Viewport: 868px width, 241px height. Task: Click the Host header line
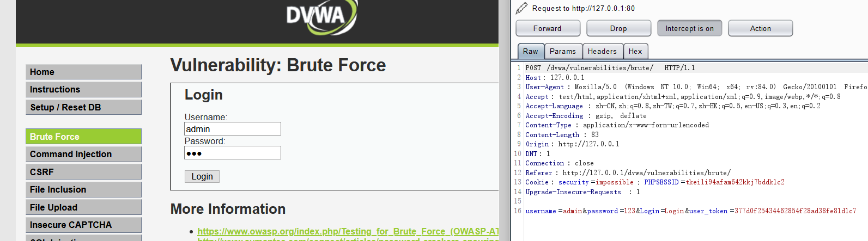(555, 77)
